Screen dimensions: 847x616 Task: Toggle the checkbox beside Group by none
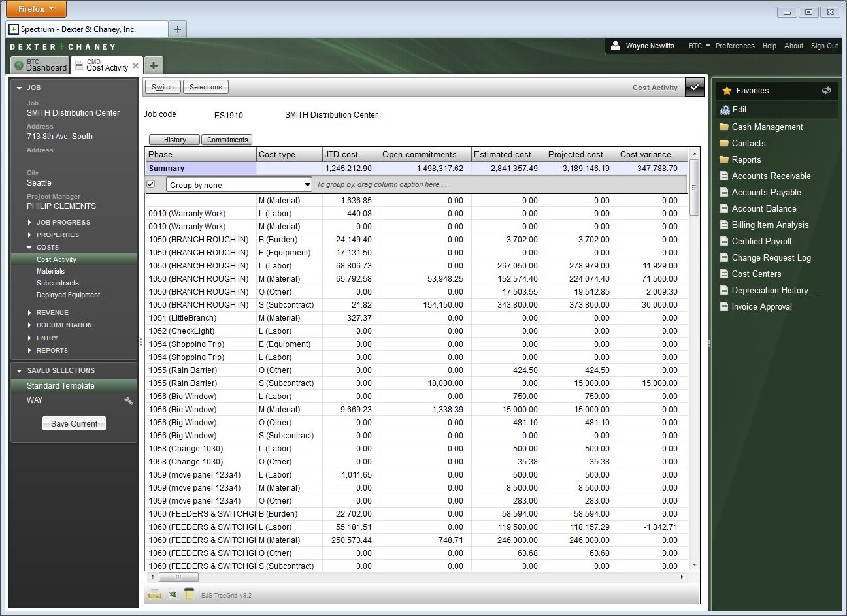(151, 184)
